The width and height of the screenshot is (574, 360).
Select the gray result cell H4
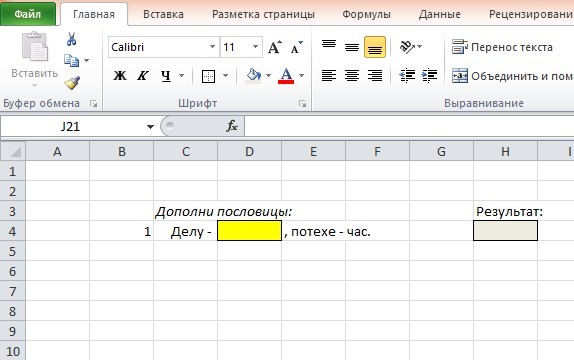(505, 231)
